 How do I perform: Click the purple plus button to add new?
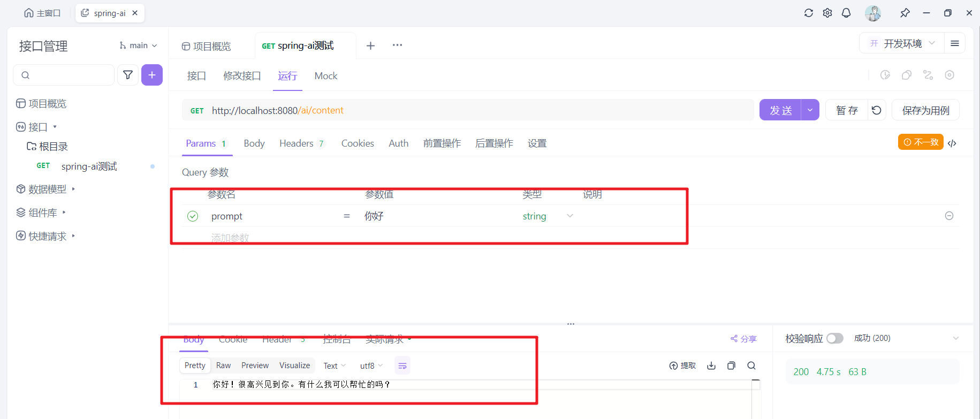pos(152,75)
